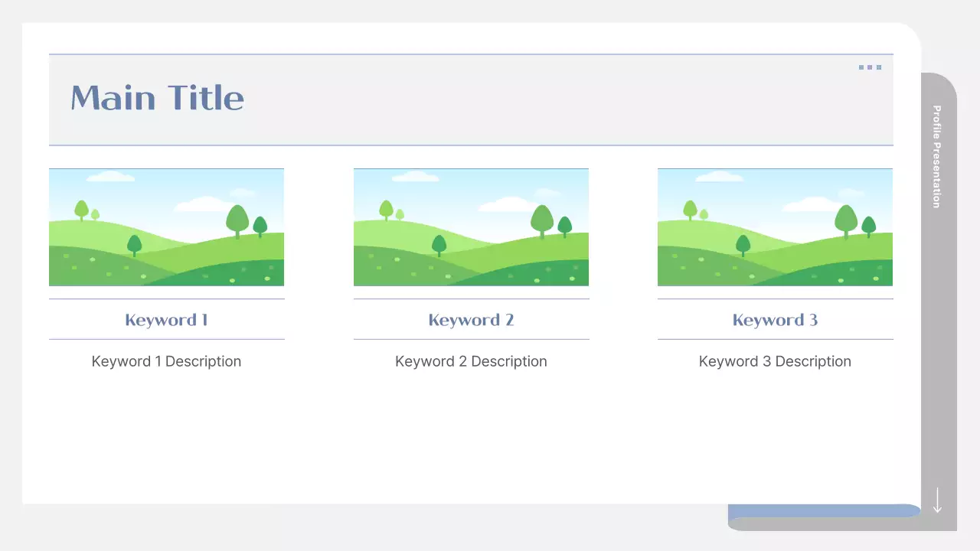
Task: Open the Keyword 1 heading link
Action: 166,320
